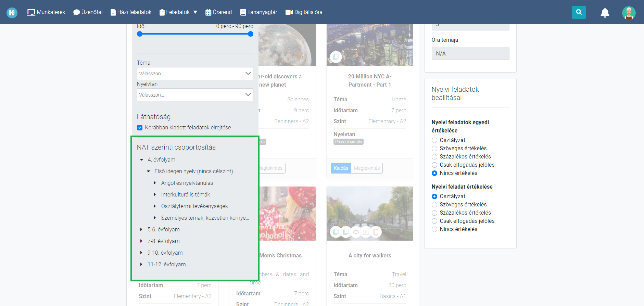The image size is (644, 306).
Task: Collapse the 4. évfolyam tree node
Action: (141, 160)
